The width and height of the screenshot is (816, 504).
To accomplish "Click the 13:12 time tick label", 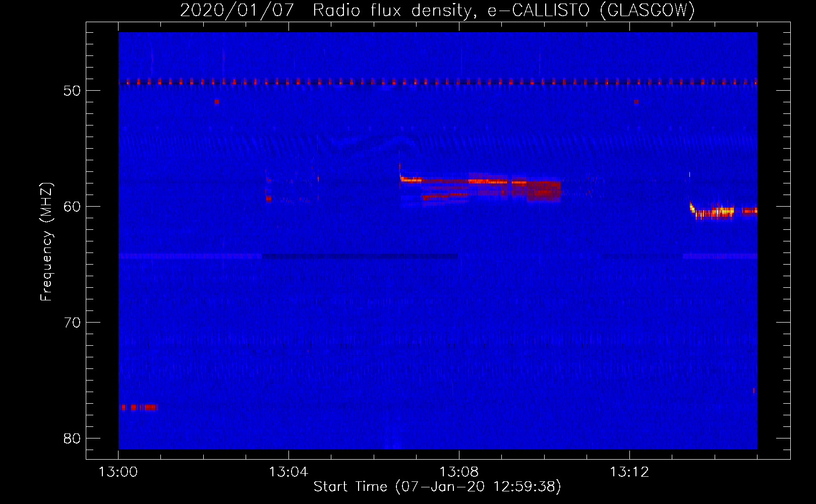I will point(629,472).
